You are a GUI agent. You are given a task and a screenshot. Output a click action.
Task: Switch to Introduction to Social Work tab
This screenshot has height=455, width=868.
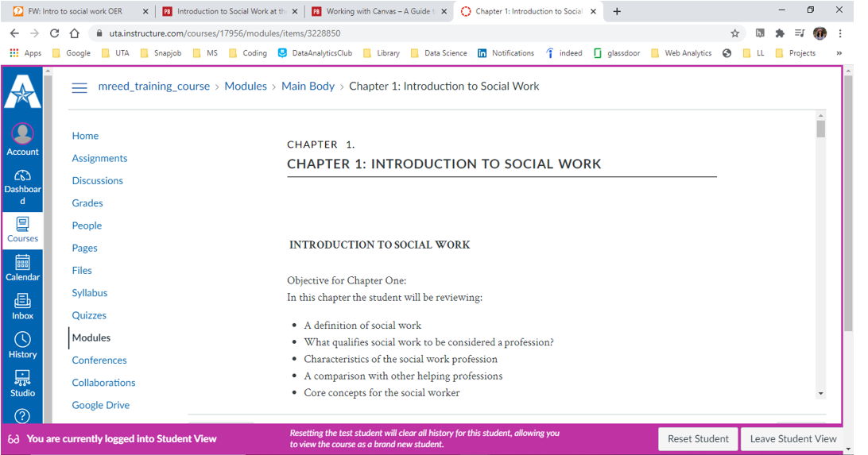pyautogui.click(x=226, y=11)
